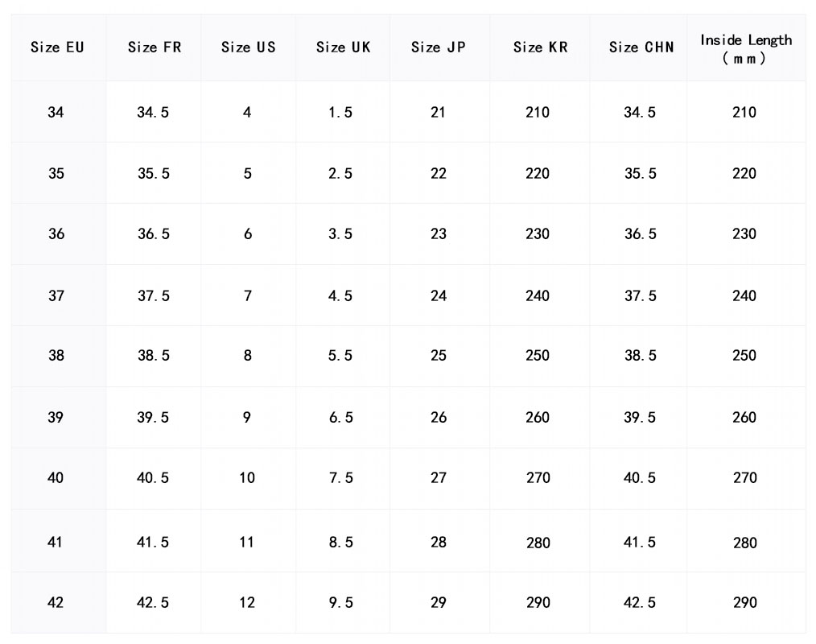Select UK size 1.5 cell
Viewport: 816px width, 644px height.
tap(340, 113)
